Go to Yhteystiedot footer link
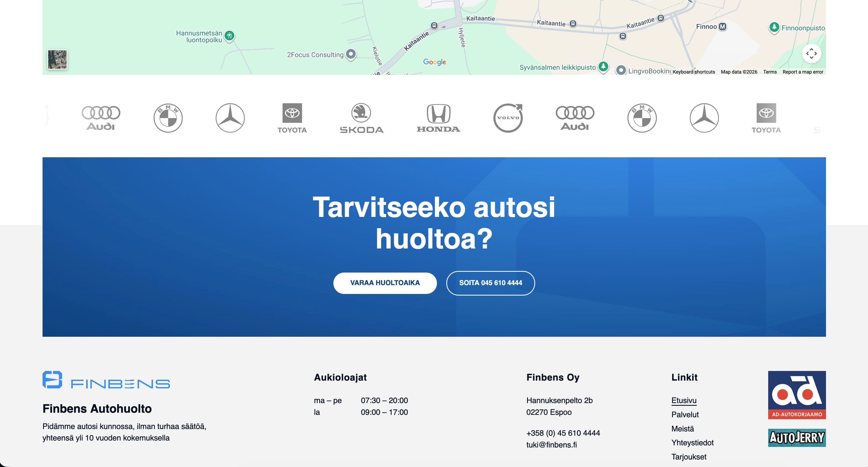868x467 pixels. tap(692, 442)
